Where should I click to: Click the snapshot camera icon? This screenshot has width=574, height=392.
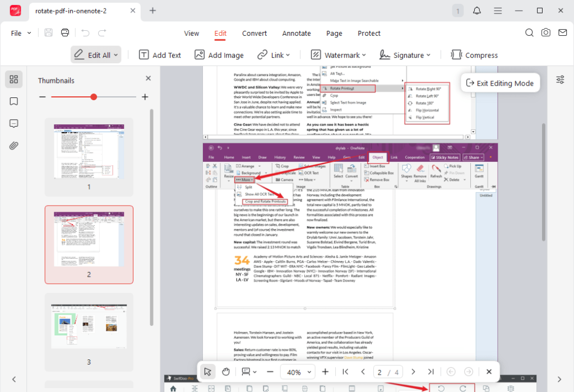click(x=545, y=32)
